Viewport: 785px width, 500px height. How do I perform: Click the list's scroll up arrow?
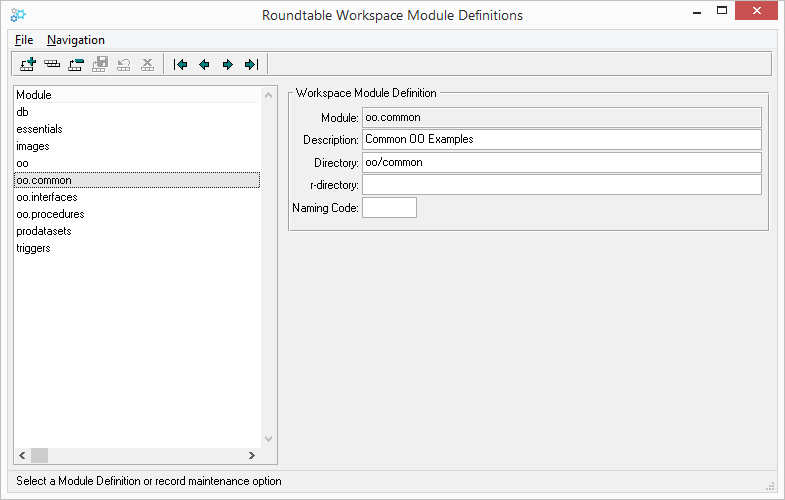click(268, 95)
